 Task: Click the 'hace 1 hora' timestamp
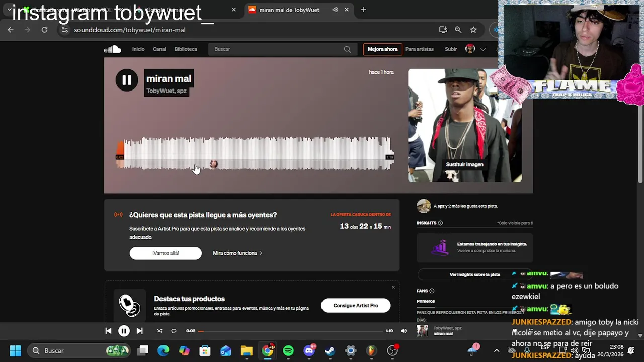381,72
